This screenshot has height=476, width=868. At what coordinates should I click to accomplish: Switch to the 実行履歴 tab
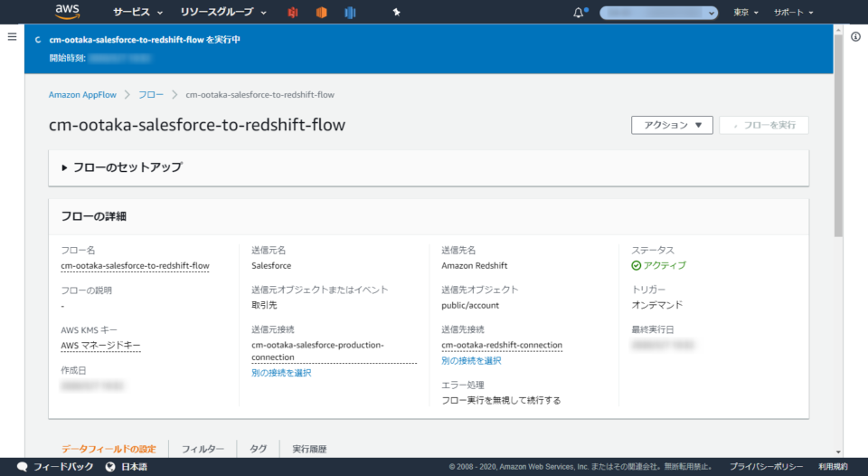309,449
